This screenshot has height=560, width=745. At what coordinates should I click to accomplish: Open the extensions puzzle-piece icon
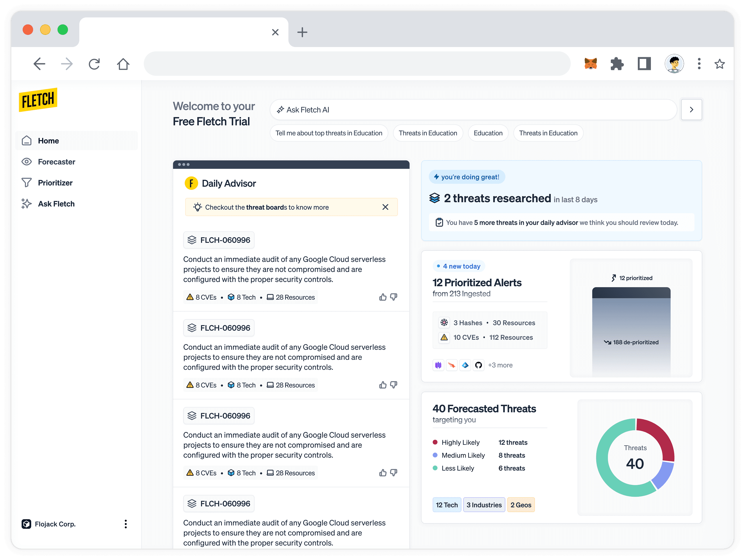617,64
